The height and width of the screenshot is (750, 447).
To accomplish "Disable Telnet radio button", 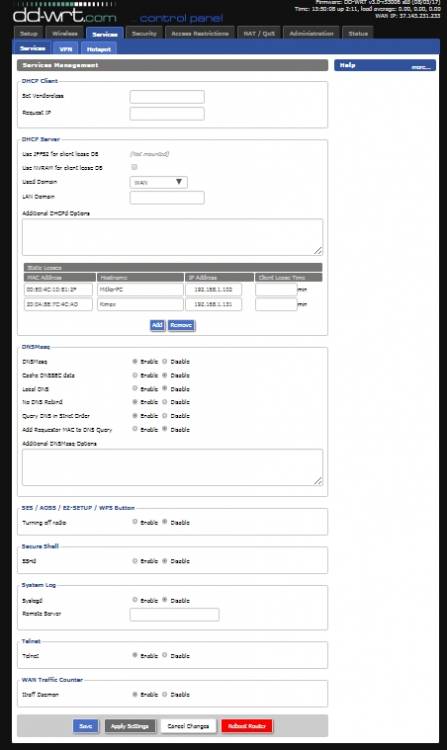I will point(164,655).
